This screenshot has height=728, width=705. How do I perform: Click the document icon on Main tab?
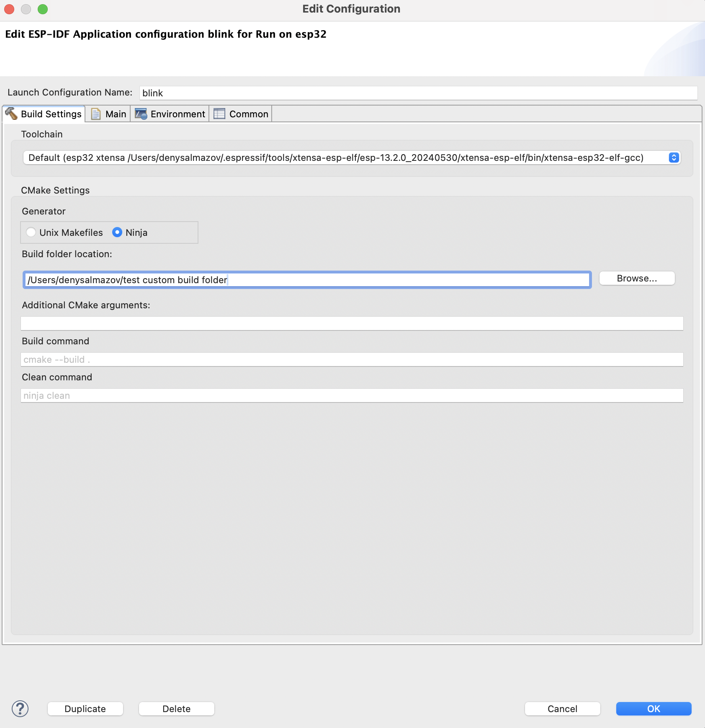coord(96,114)
